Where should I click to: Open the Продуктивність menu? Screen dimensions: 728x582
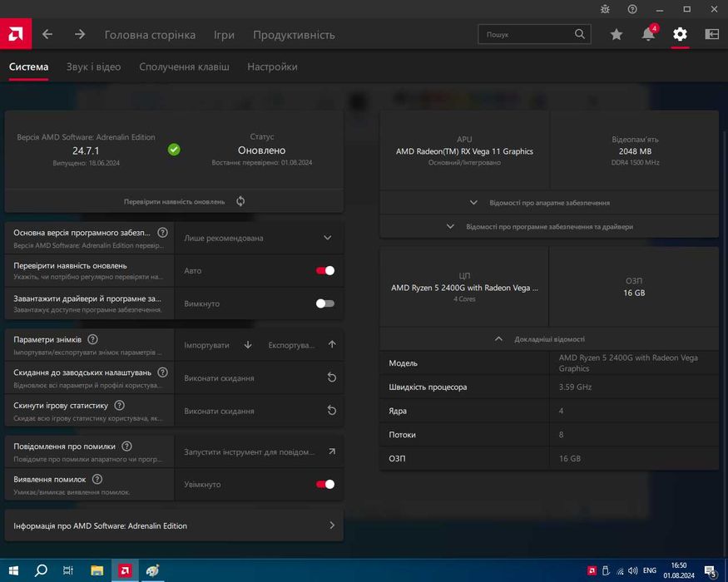(294, 35)
